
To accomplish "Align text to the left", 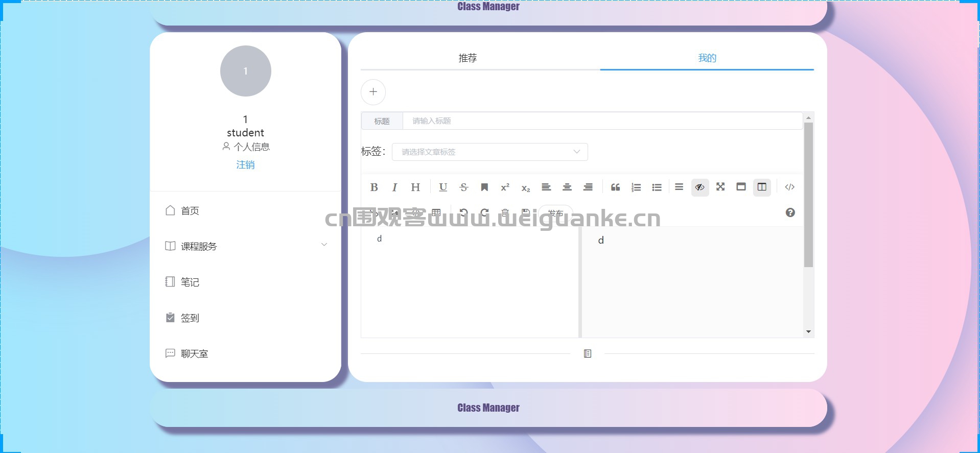I will (546, 187).
